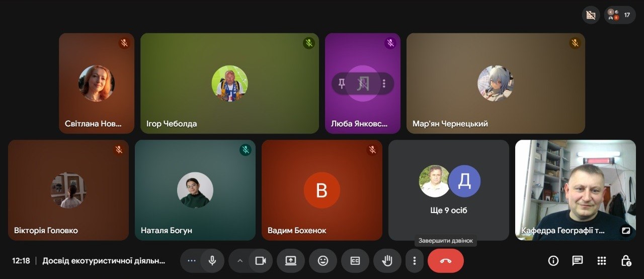The image size is (644, 279).
Task: Open more options on Люба Янковська's tile
Action: (x=384, y=84)
